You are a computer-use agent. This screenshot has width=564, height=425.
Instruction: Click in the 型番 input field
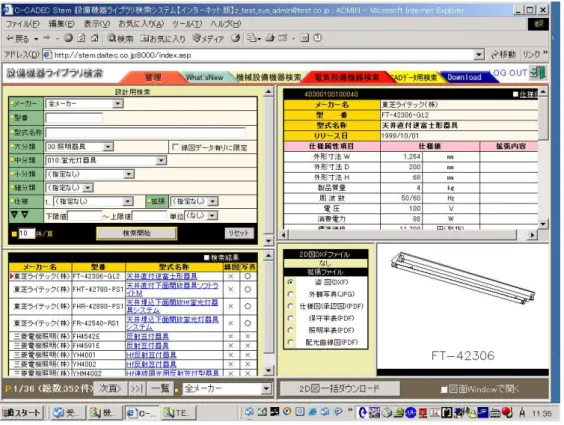74,118
